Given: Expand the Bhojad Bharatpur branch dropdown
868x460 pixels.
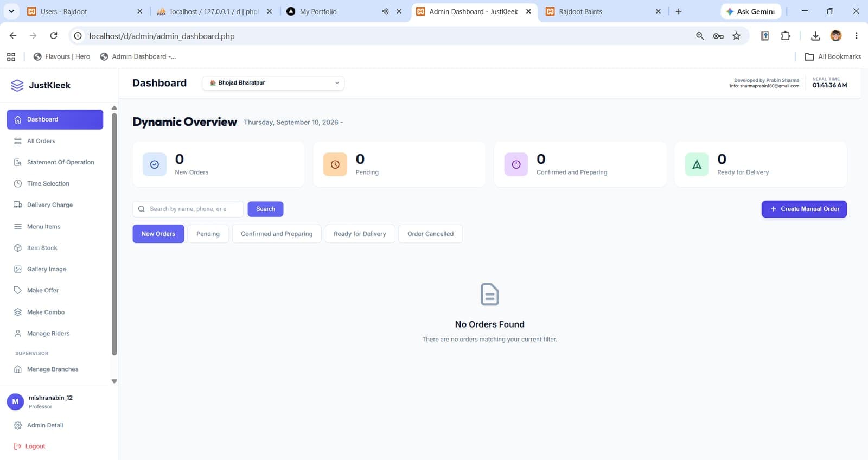Looking at the screenshot, I should point(273,83).
